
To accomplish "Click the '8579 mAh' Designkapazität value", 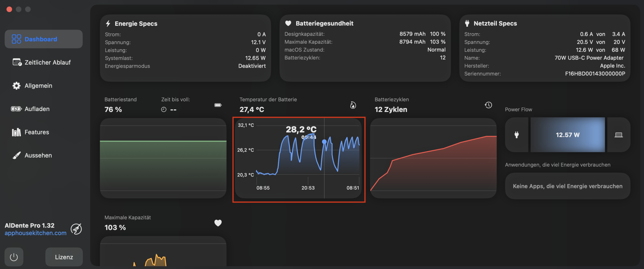I will [412, 34].
